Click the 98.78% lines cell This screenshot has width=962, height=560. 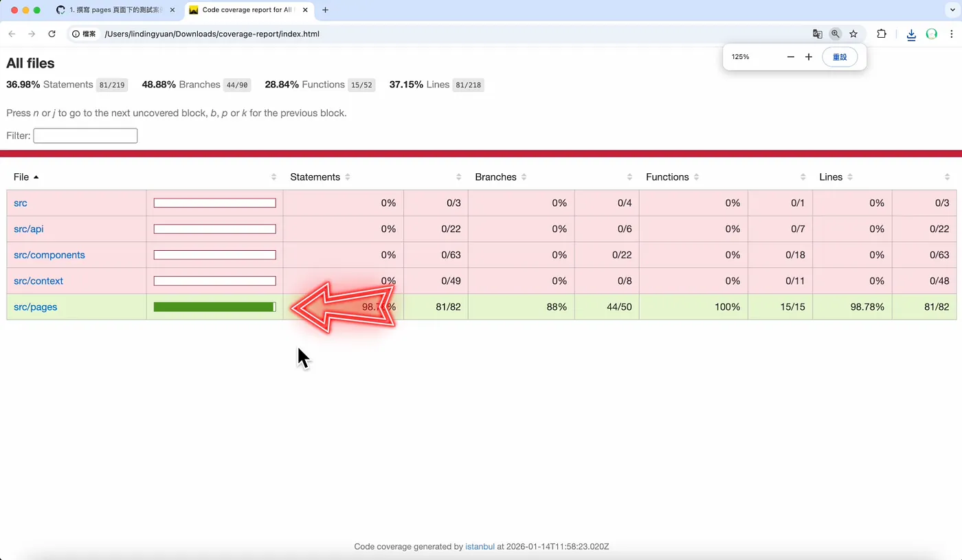coord(852,307)
